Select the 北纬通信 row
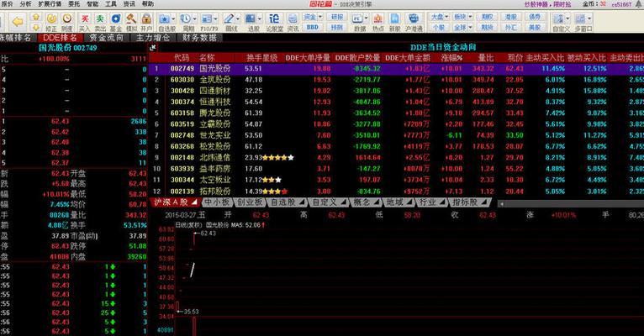The width and height of the screenshot is (644, 336). pos(396,157)
